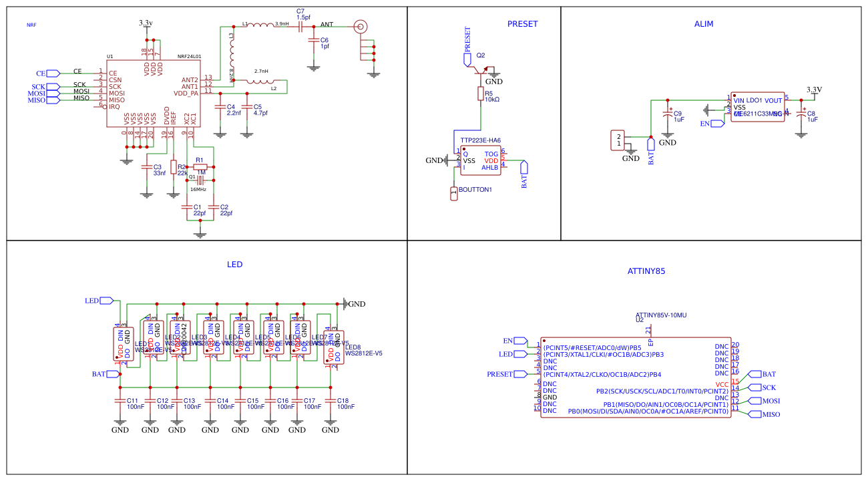Select the PRESET section title

(522, 24)
